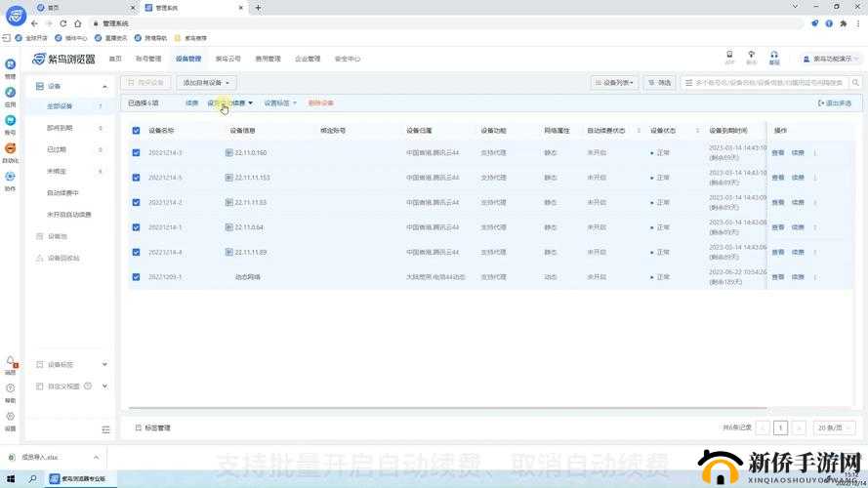This screenshot has height=488, width=868.
Task: Click the headset 客服 icon
Action: pos(773,55)
